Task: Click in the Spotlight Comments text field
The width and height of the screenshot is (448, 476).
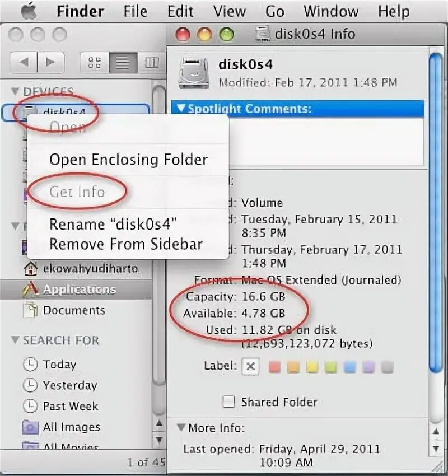Action: 326,142
